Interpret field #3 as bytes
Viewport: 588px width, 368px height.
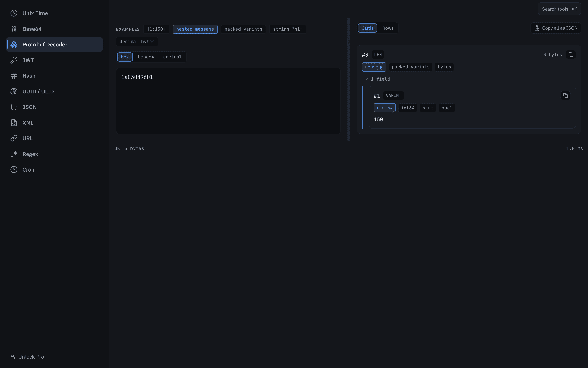444,67
